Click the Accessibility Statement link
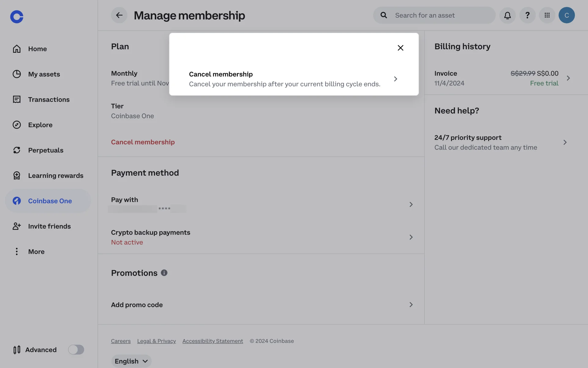This screenshot has width=588, height=368. (x=213, y=341)
